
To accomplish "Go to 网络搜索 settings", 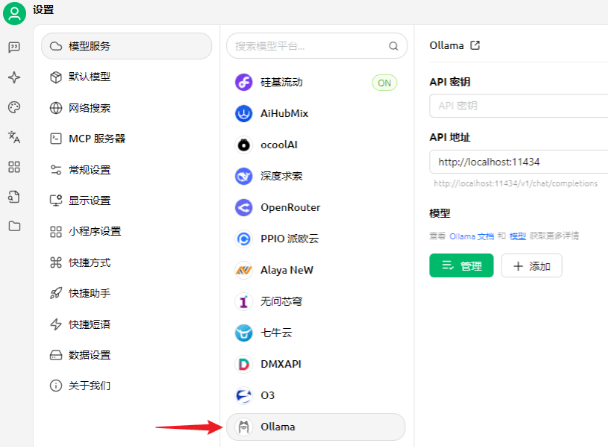I will coord(89,108).
